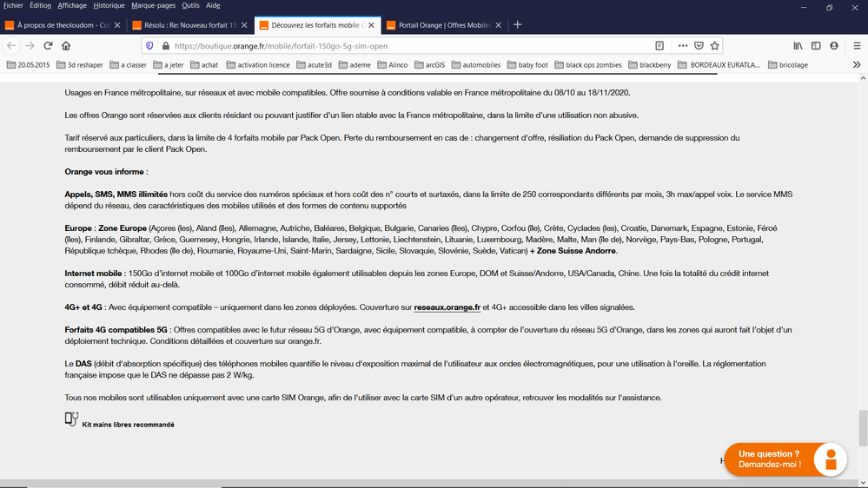Image resolution: width=868 pixels, height=488 pixels.
Task: Toggle reader view in address bar
Action: [x=659, y=46]
